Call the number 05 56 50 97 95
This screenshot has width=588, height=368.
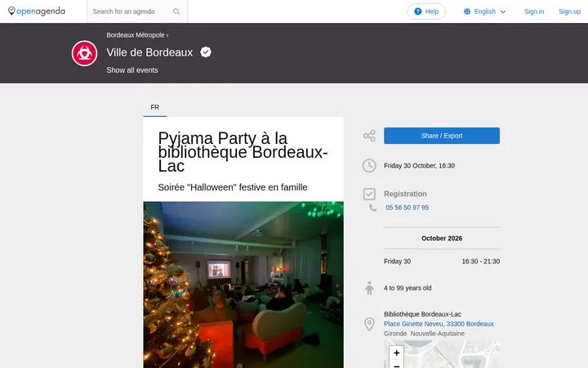pyautogui.click(x=407, y=208)
